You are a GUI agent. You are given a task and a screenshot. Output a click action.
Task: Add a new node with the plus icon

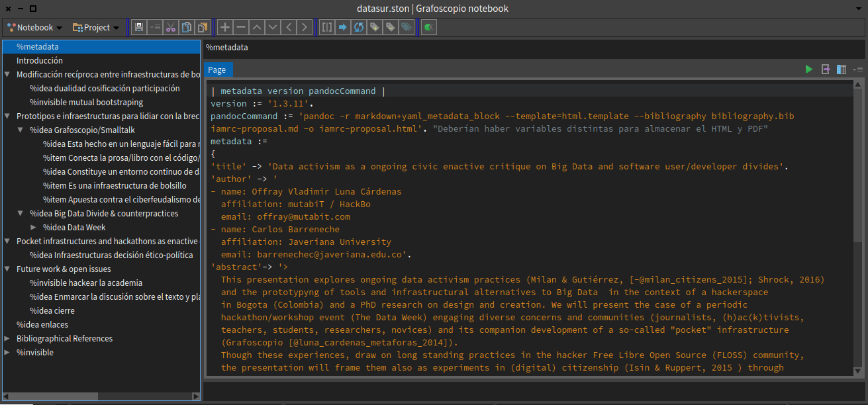click(x=224, y=26)
